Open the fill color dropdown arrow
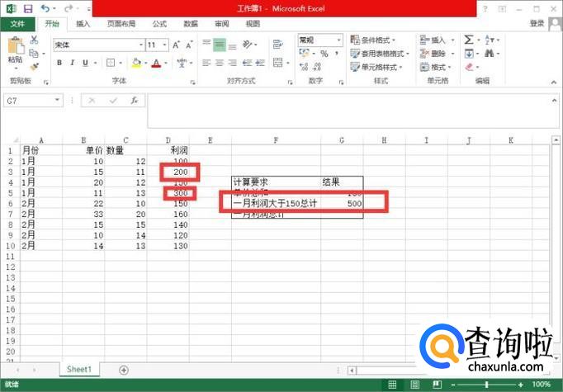563x392 pixels. [x=146, y=63]
